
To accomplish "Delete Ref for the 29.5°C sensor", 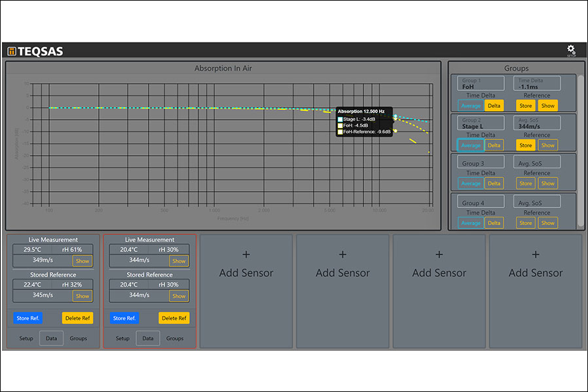I will 78,318.
